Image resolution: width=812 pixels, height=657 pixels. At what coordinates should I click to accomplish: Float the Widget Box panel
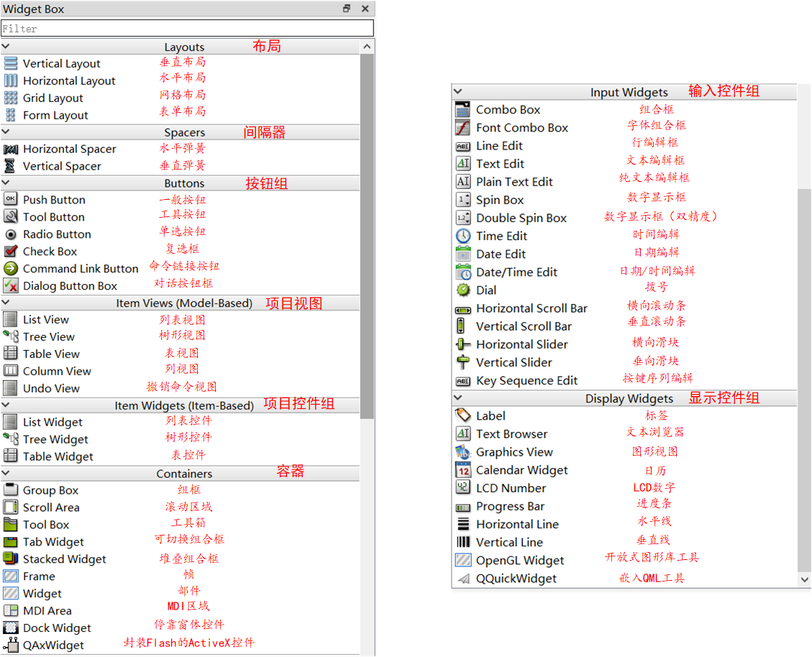tap(347, 9)
